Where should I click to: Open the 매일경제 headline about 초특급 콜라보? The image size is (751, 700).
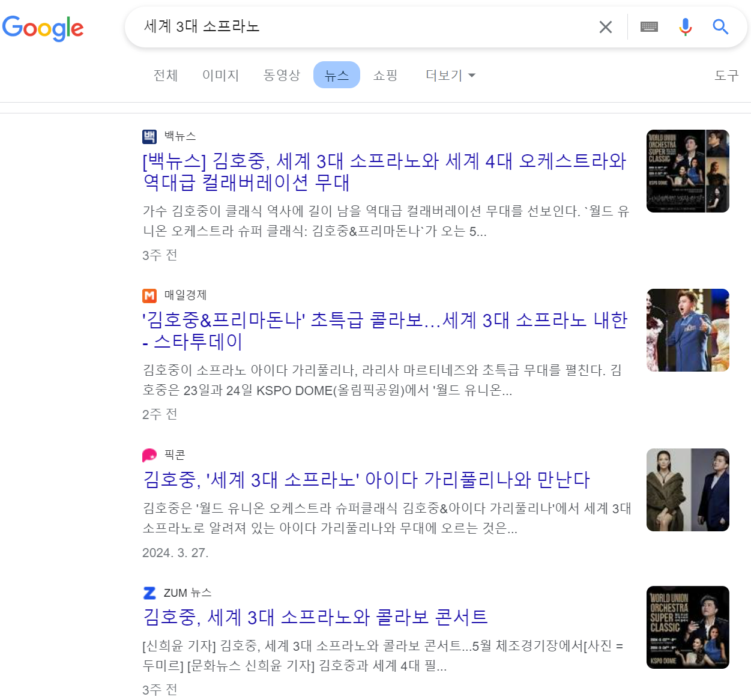pos(385,330)
